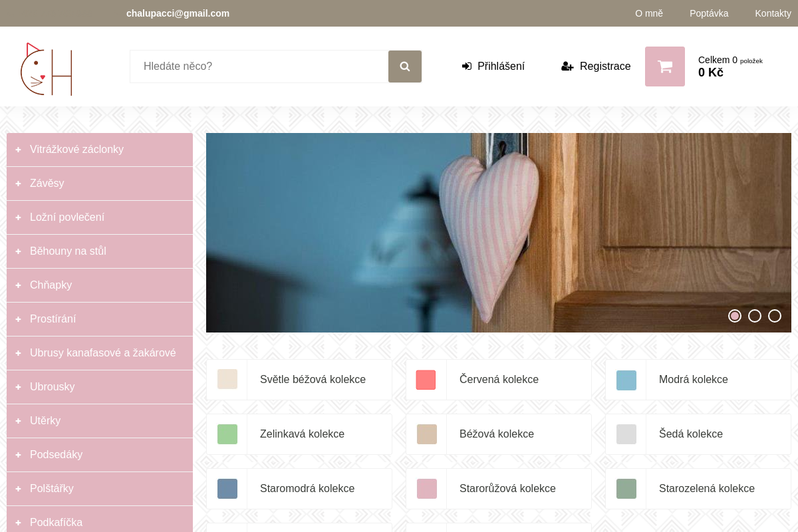Switch to the third carousel slide dot

(775, 316)
